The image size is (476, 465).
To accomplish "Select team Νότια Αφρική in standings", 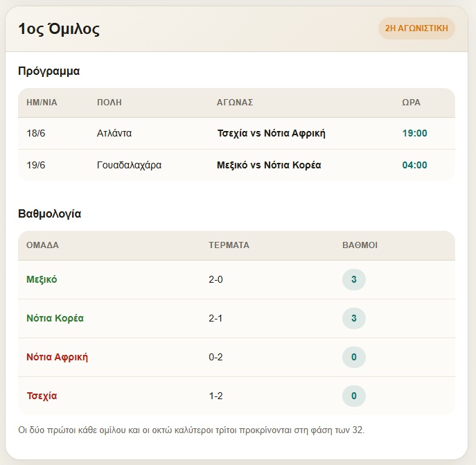I will click(x=57, y=357).
